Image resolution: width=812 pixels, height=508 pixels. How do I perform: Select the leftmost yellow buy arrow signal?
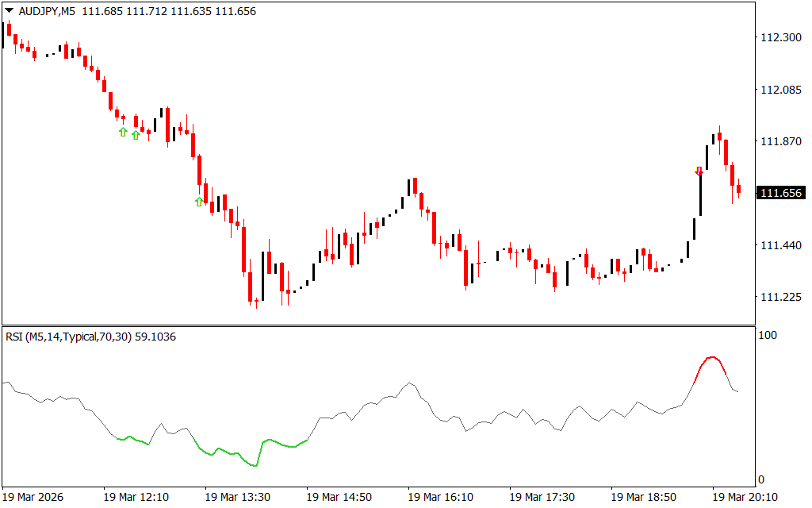pyautogui.click(x=123, y=132)
